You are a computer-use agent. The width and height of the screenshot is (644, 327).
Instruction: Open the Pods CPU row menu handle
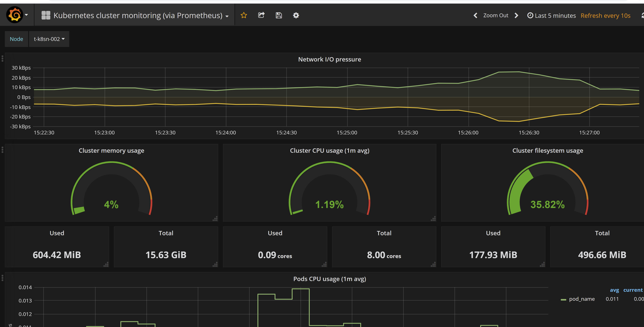(2, 278)
